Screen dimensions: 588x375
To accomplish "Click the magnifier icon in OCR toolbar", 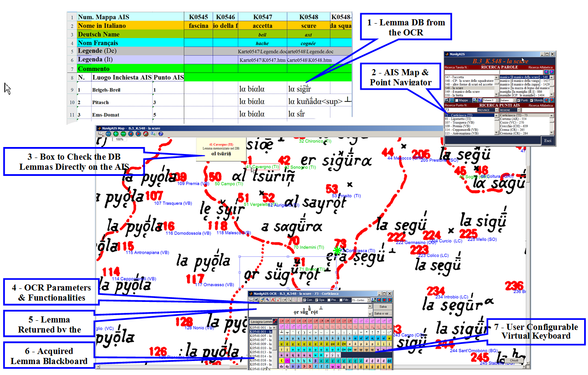I will coord(257,300).
